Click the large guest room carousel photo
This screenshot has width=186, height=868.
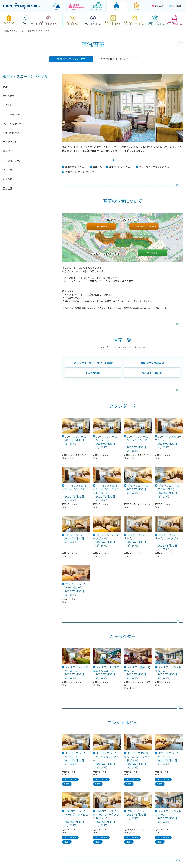tap(123, 108)
